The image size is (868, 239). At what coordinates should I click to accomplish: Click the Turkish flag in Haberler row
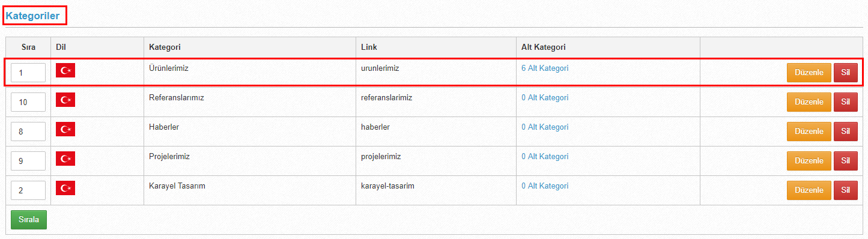(65, 130)
